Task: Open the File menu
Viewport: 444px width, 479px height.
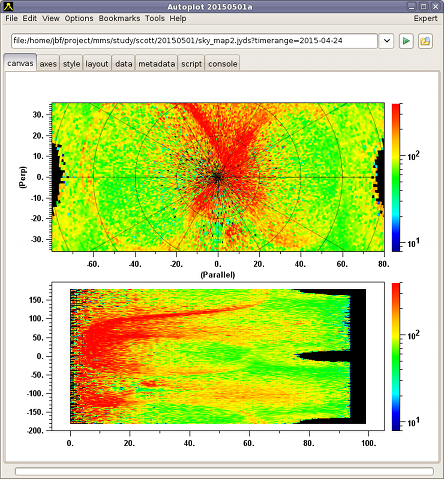Action: 11,18
